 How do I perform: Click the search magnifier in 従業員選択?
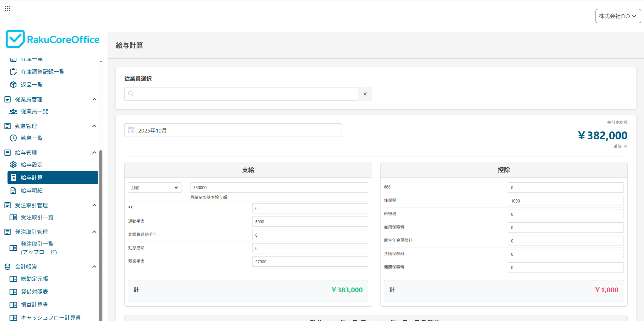click(x=131, y=94)
